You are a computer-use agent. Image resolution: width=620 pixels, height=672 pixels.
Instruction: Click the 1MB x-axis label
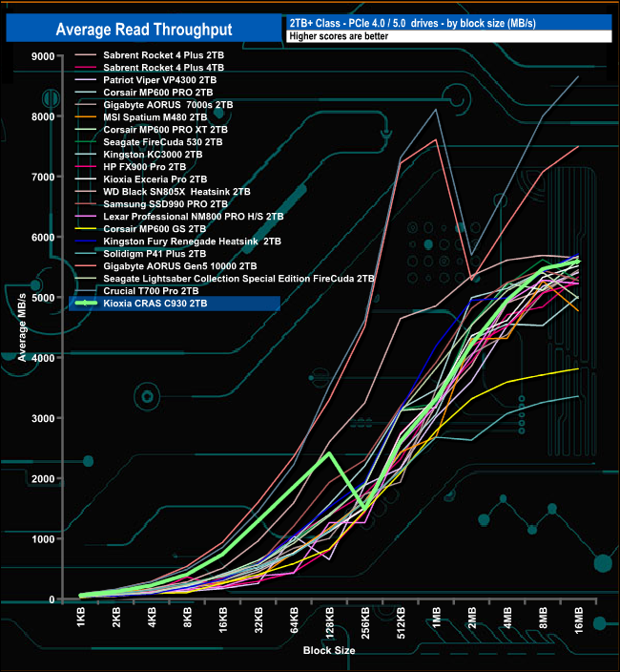coord(436,618)
